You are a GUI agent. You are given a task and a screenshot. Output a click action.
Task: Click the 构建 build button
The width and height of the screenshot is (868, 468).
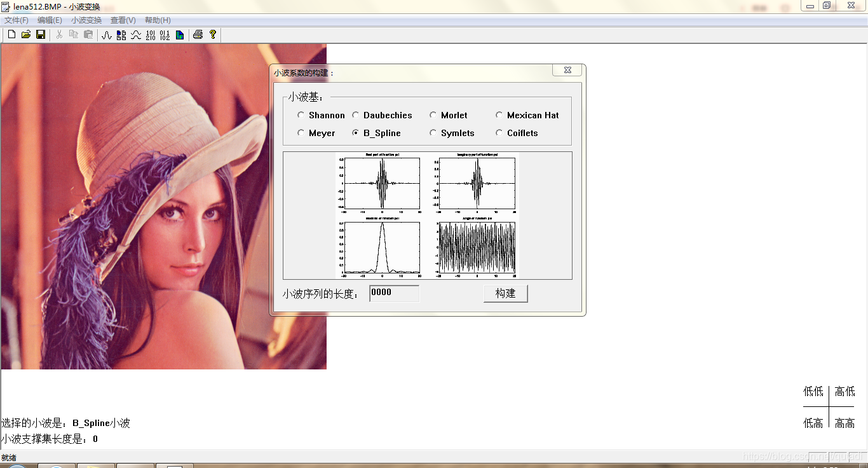pyautogui.click(x=506, y=293)
